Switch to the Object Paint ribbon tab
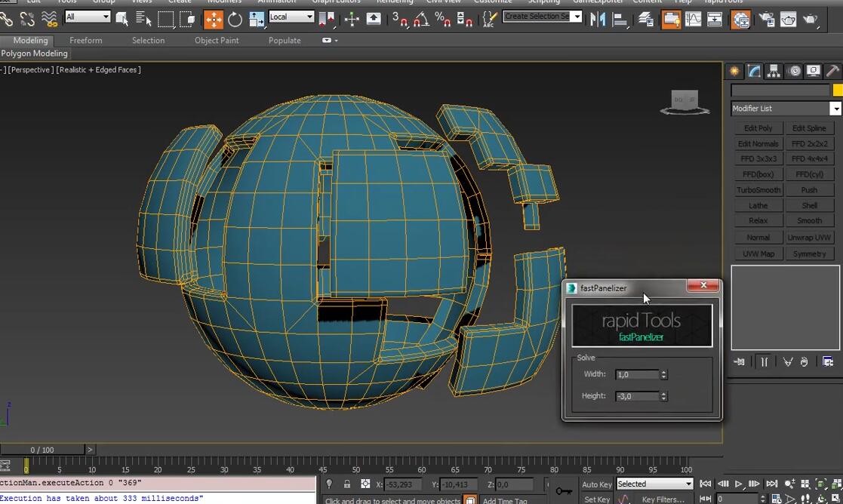 [x=217, y=40]
